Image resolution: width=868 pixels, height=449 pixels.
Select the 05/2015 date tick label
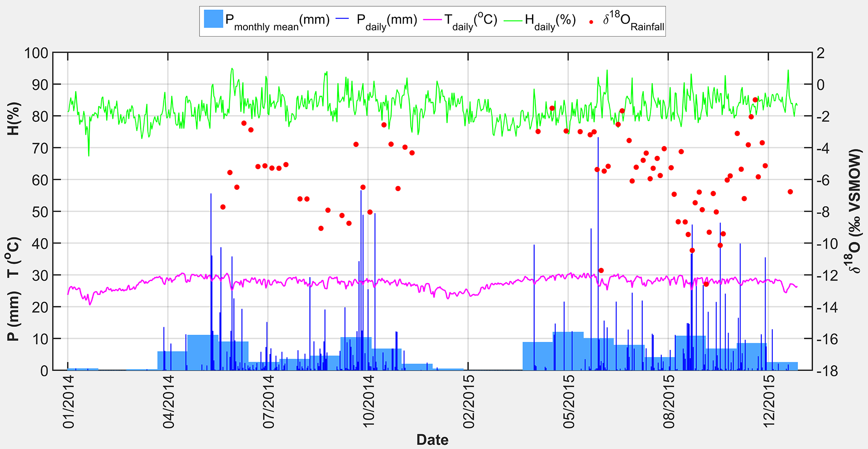click(x=569, y=401)
